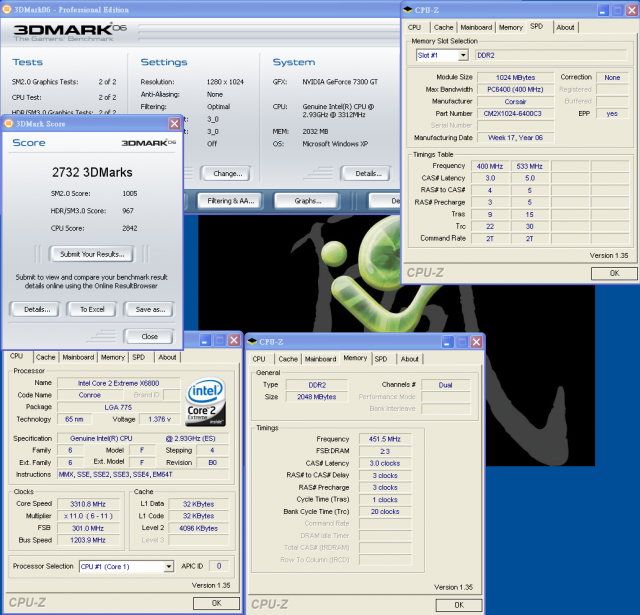Click OK in CPU-Z CPU window
Image resolution: width=640 pixels, height=615 pixels.
pos(216,603)
